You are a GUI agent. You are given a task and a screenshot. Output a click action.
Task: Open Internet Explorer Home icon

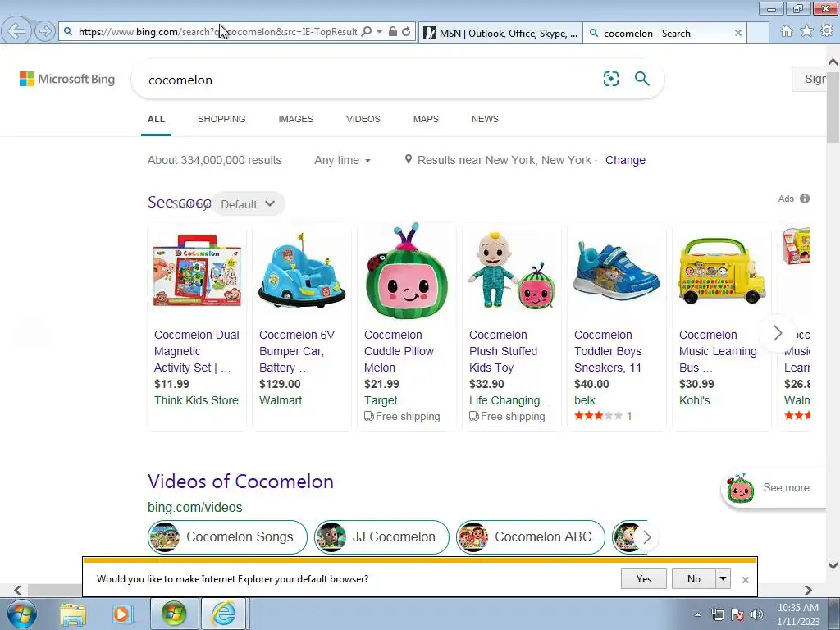787,31
